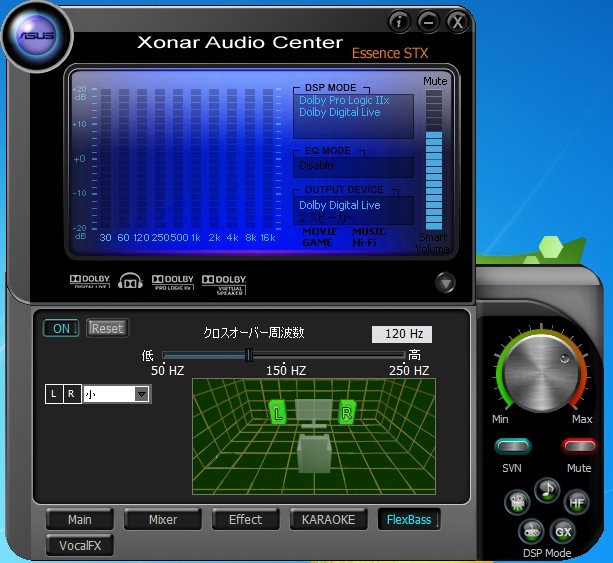Click the 16k equalizer band bar
Viewport: 613px width, 563px height.
(268, 158)
